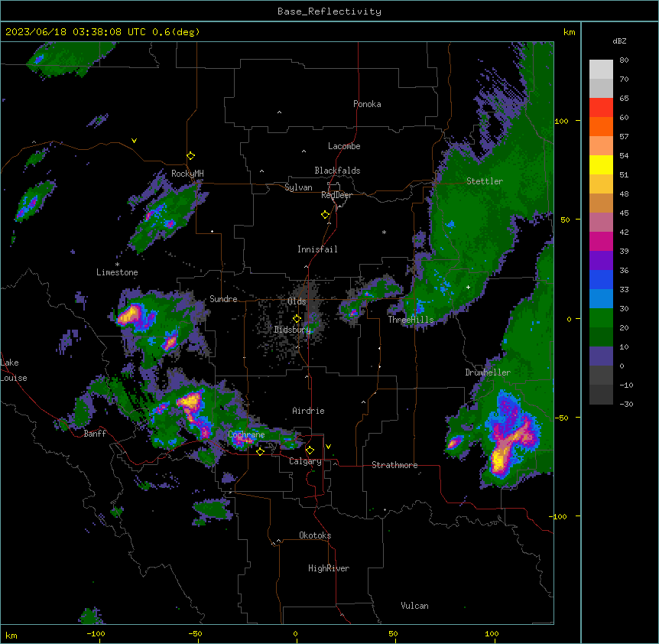Click the -30 value on the dBZ scale
This screenshot has height=644, width=659.
coord(626,404)
